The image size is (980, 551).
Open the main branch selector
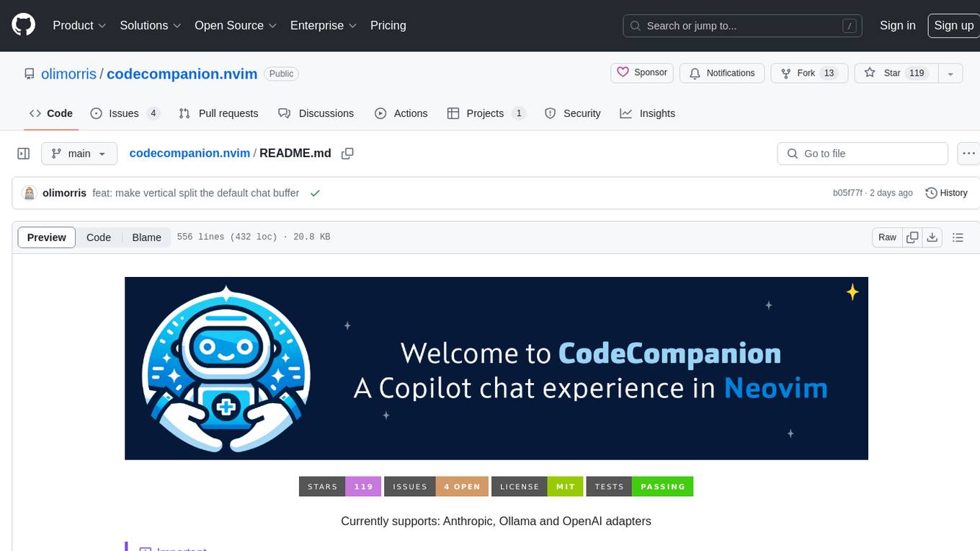click(x=79, y=154)
